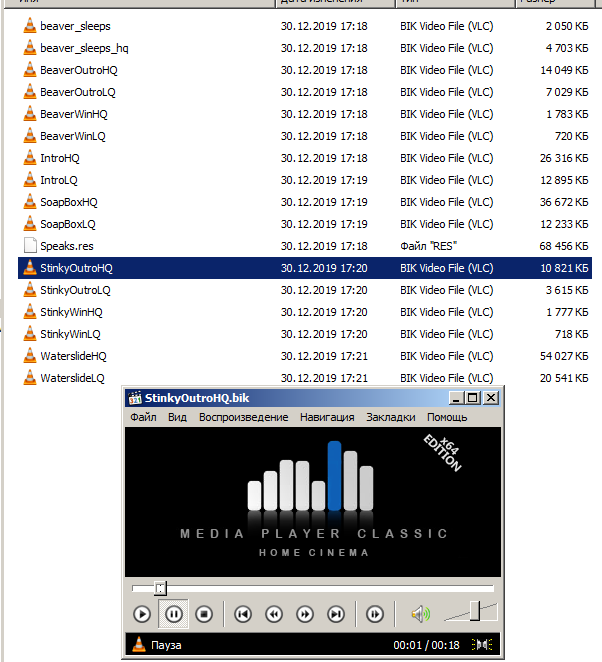Click the IntroLQ file icon

(30, 179)
